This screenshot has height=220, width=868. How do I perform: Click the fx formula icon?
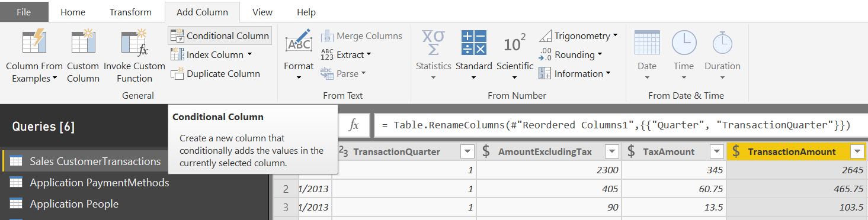(354, 125)
